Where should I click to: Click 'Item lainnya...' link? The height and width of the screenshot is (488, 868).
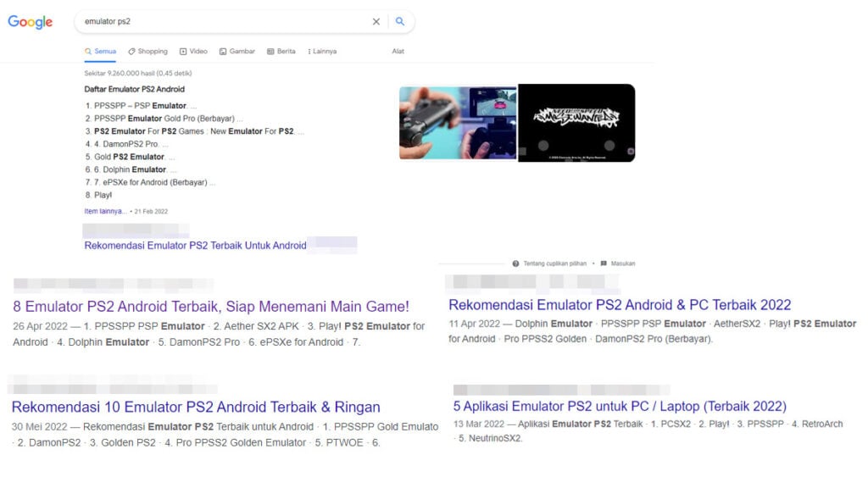[105, 211]
